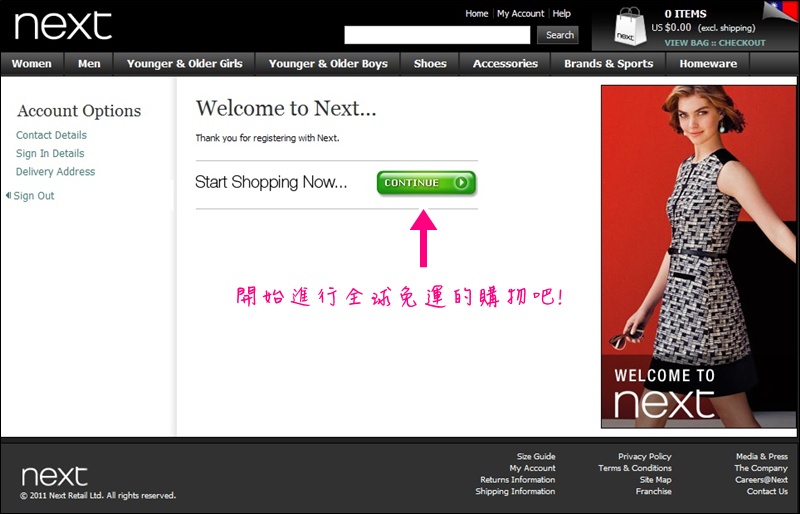Open Brands & Sports menu
The image size is (800, 514).
(x=608, y=64)
